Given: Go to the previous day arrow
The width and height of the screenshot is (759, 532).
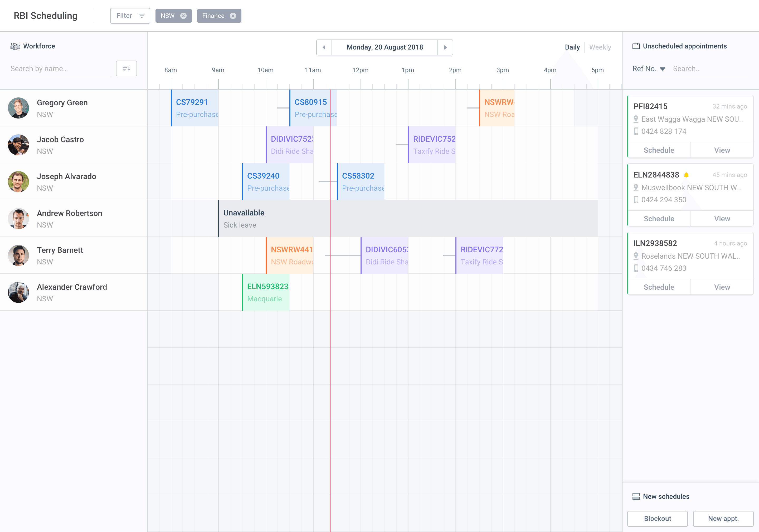Looking at the screenshot, I should [x=324, y=47].
